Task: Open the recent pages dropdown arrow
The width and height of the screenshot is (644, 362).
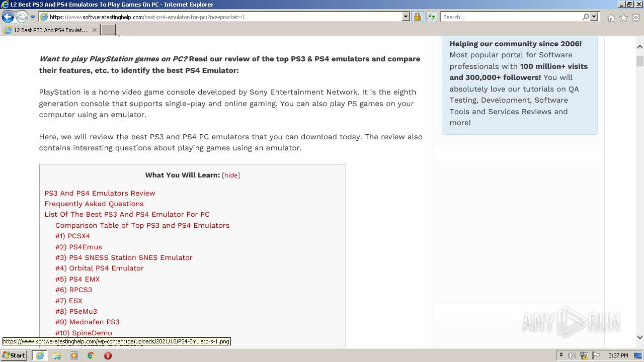Action: (33, 17)
